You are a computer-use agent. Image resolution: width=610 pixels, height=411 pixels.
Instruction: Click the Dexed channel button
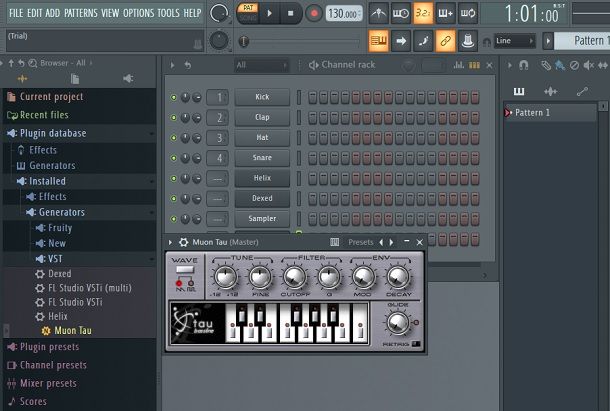click(x=262, y=198)
